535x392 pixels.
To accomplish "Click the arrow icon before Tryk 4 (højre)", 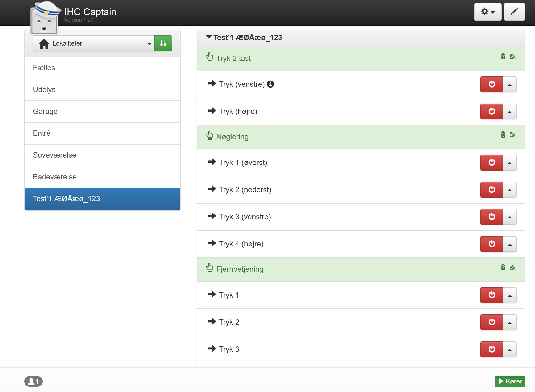I will (x=212, y=243).
